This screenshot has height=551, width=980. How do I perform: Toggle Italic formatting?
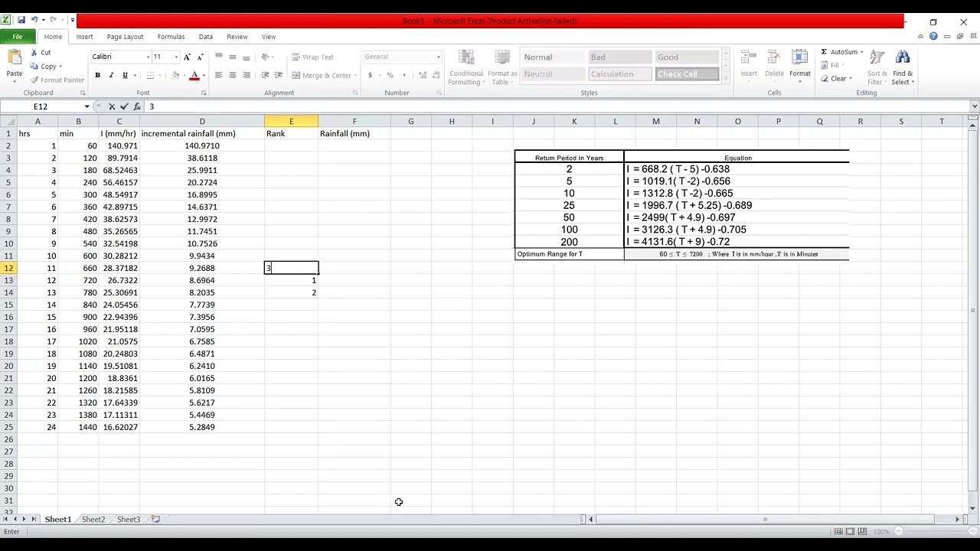point(111,75)
